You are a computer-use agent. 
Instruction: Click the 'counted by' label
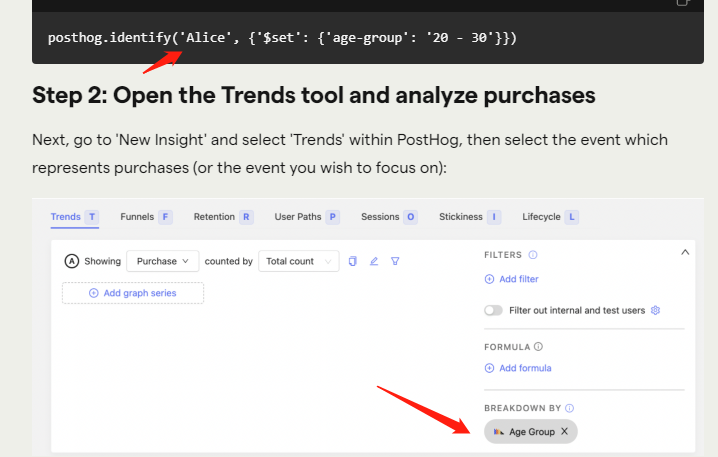click(x=228, y=261)
